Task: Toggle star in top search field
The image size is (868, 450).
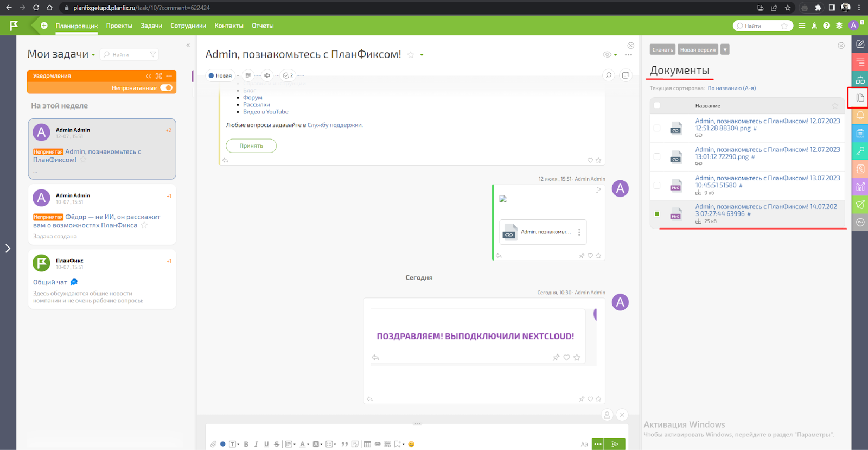Action: coord(784,26)
